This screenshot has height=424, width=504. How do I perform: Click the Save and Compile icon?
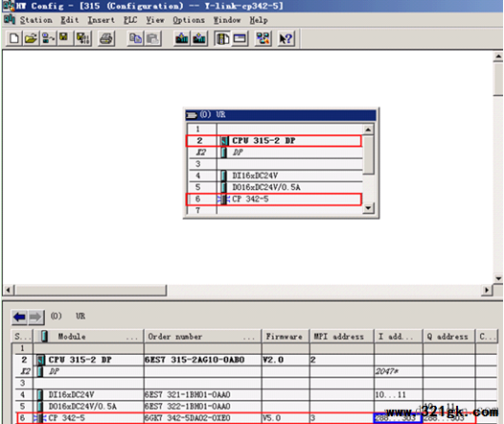click(x=83, y=39)
